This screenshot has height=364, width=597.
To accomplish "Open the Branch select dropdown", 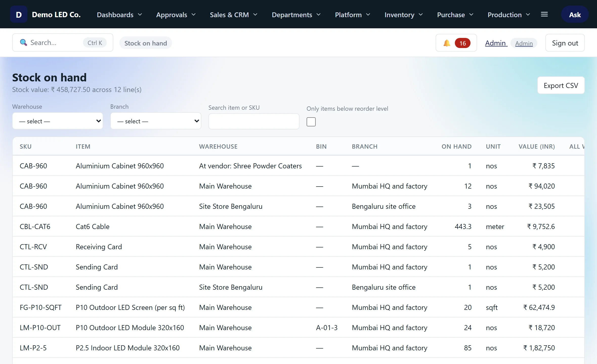I will pyautogui.click(x=156, y=121).
